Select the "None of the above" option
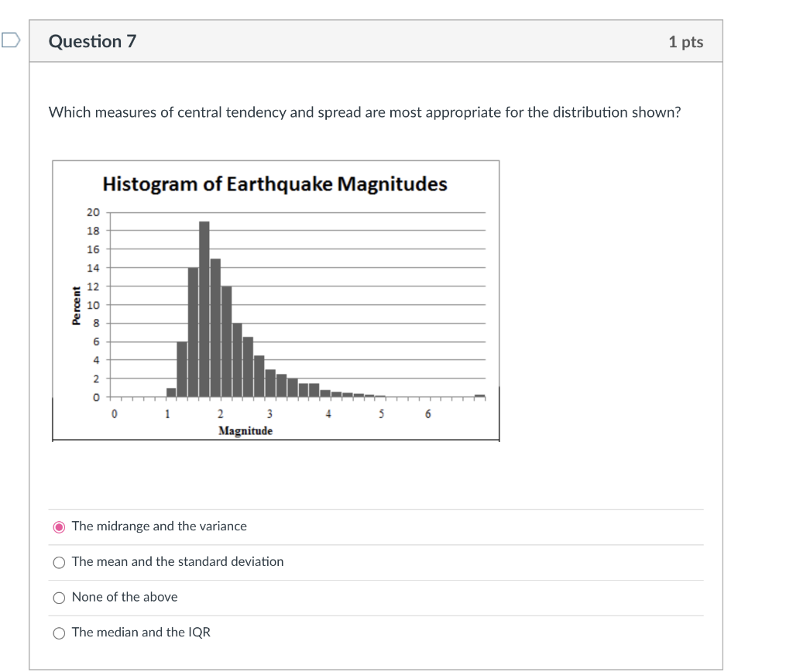This screenshot has width=793, height=672. click(59, 597)
